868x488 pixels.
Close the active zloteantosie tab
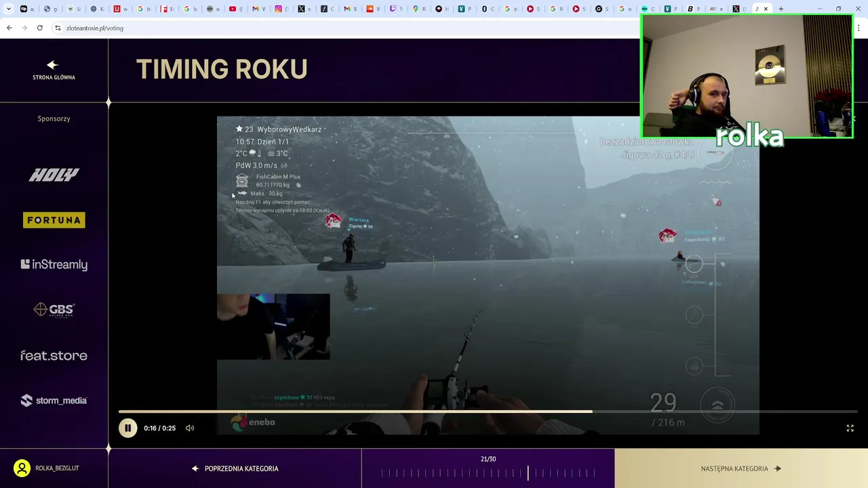point(766,9)
